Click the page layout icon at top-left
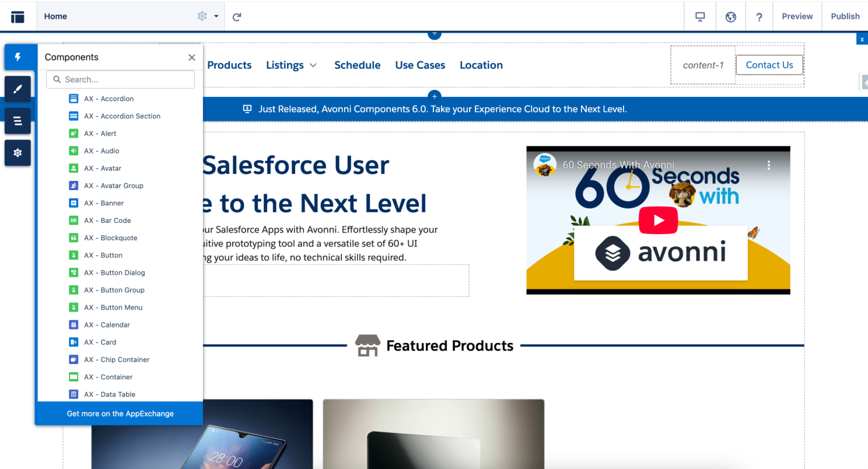The image size is (868, 469). [18, 16]
